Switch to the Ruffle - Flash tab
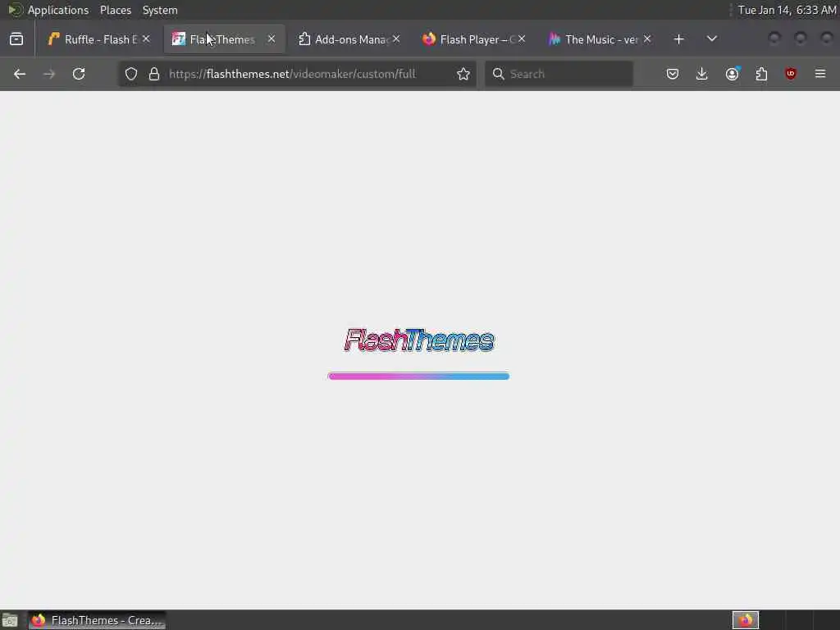The width and height of the screenshot is (840, 630). [x=99, y=39]
